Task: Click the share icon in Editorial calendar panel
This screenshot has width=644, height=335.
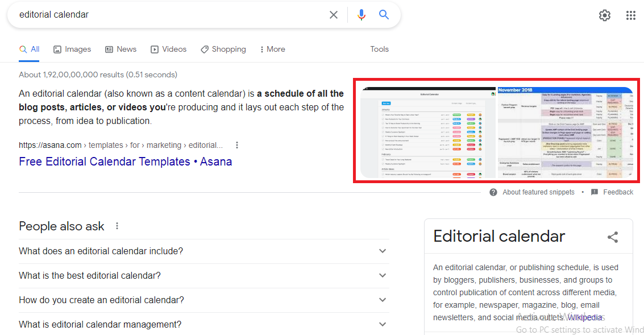Action: pos(613,237)
